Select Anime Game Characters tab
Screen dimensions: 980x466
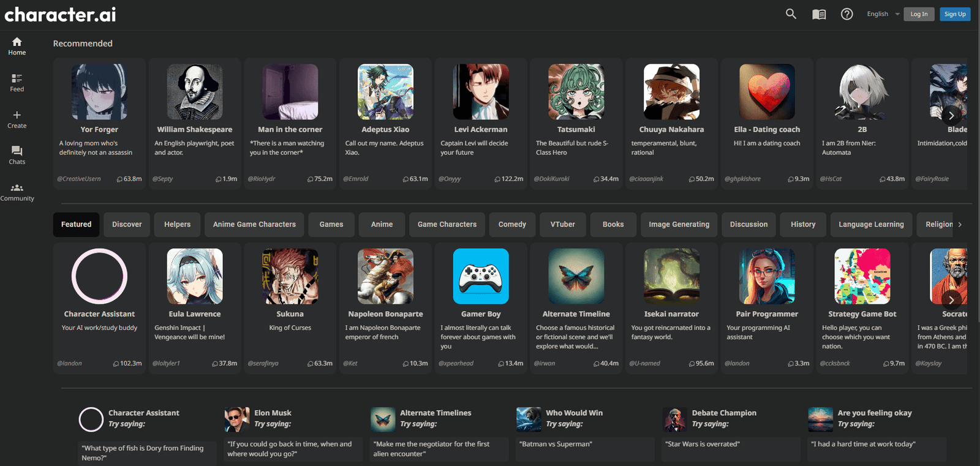pyautogui.click(x=254, y=225)
